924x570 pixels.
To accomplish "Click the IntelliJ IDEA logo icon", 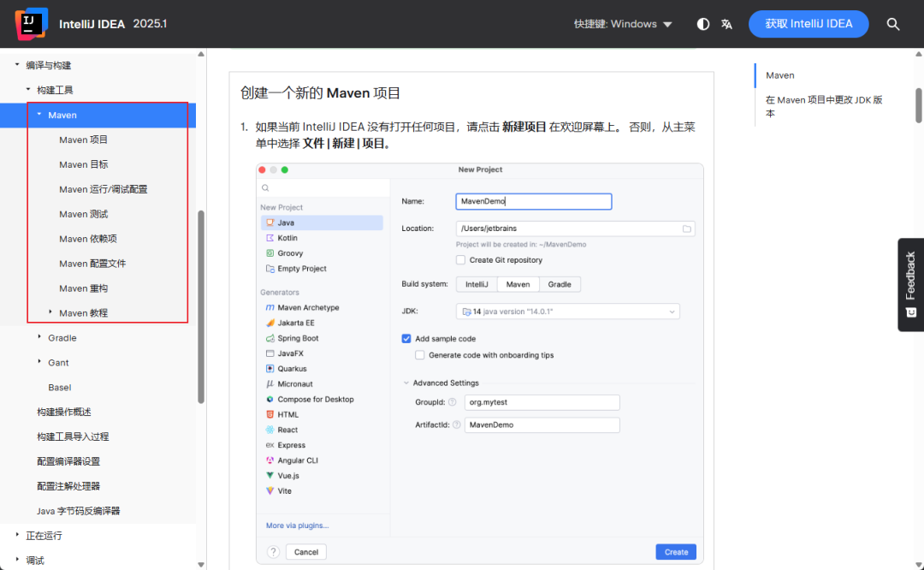I will click(x=31, y=24).
